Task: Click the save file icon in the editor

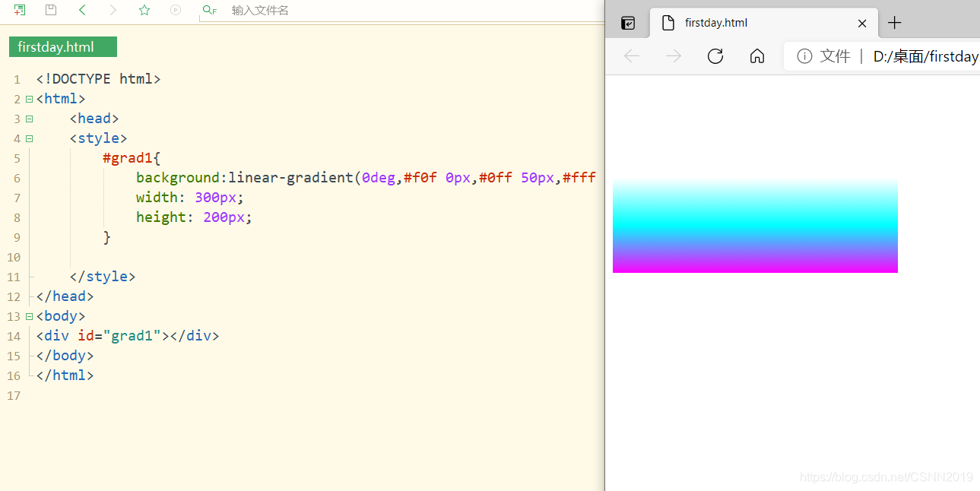Action: pos(51,10)
